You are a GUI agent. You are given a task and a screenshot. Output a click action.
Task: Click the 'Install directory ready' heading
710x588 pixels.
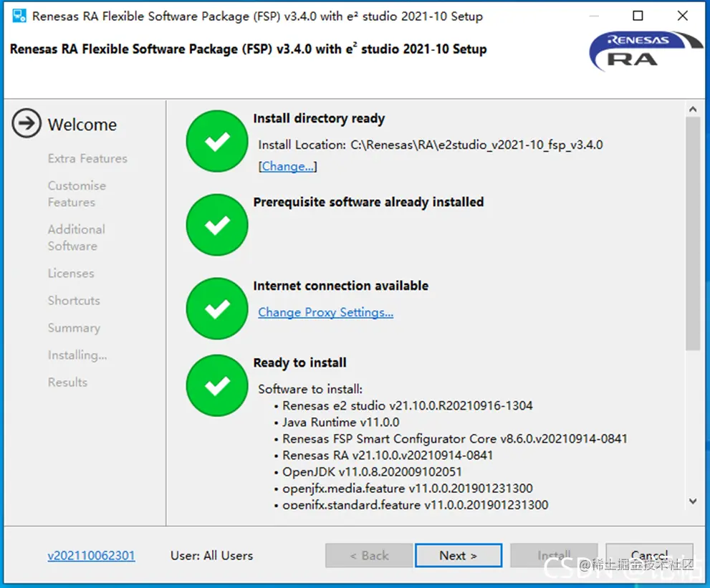pos(319,119)
